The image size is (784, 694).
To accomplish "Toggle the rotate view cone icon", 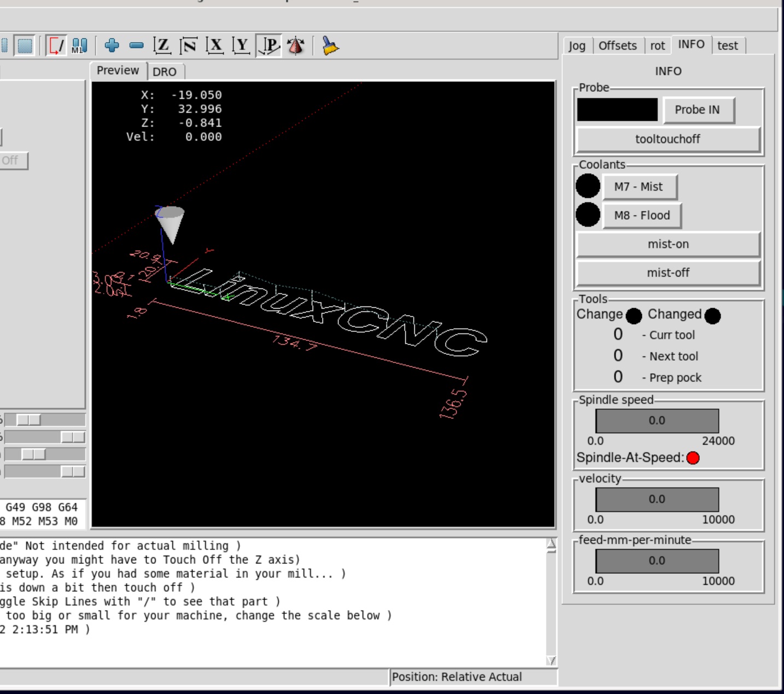I will pos(296,46).
